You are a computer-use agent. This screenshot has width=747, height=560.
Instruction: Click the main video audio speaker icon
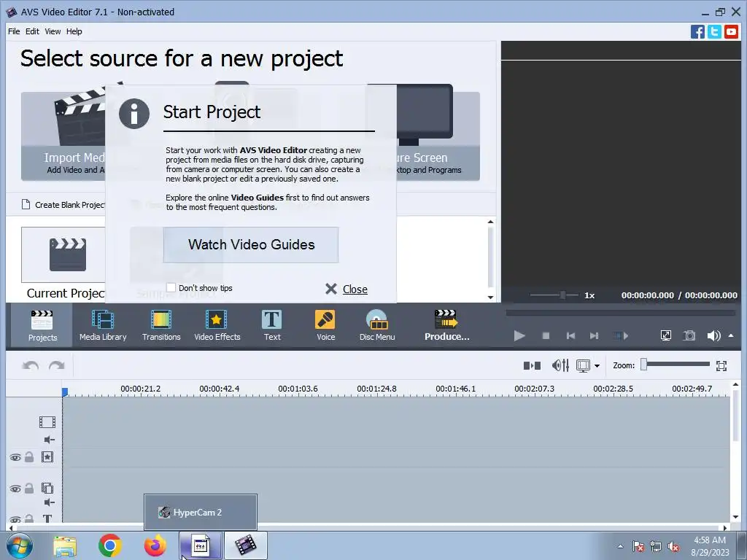click(49, 440)
